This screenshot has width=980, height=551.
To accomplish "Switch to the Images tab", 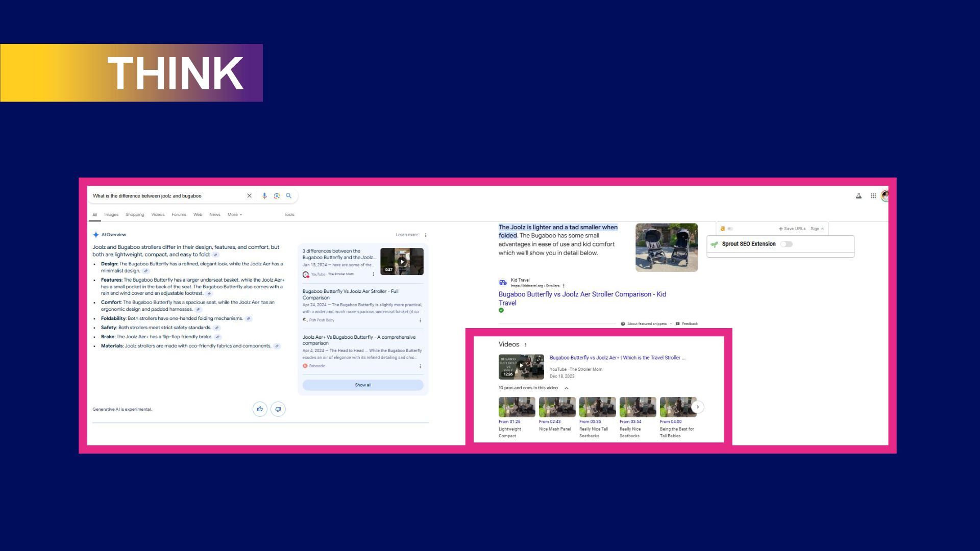I will (x=111, y=215).
